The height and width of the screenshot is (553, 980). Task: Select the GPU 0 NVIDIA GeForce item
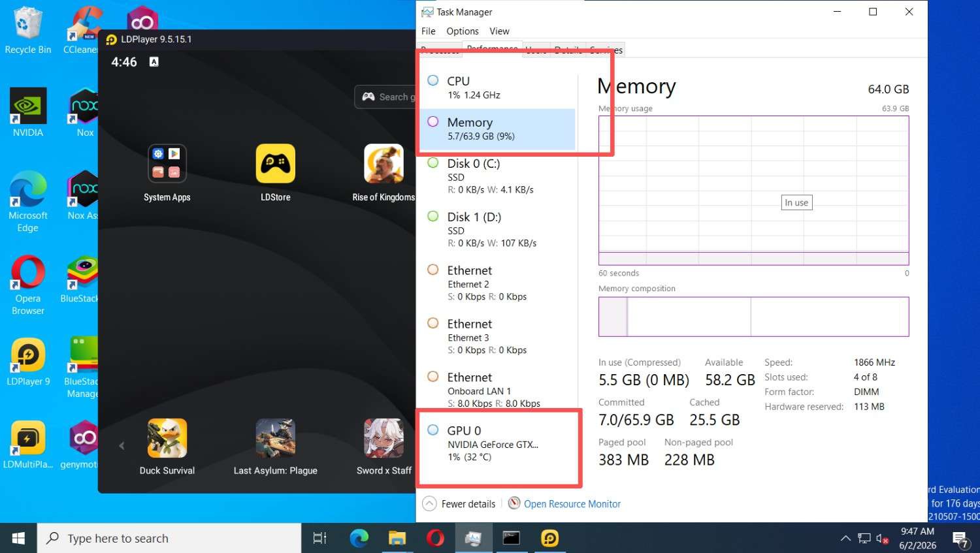(x=497, y=443)
